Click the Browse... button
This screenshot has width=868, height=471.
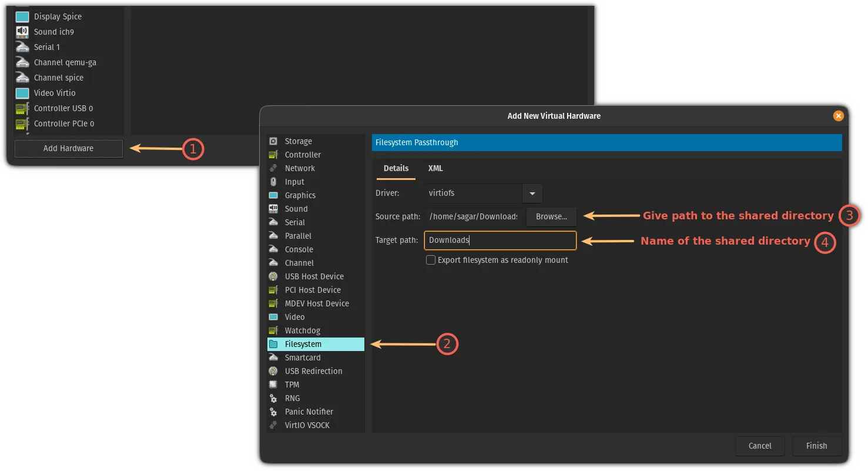click(551, 216)
